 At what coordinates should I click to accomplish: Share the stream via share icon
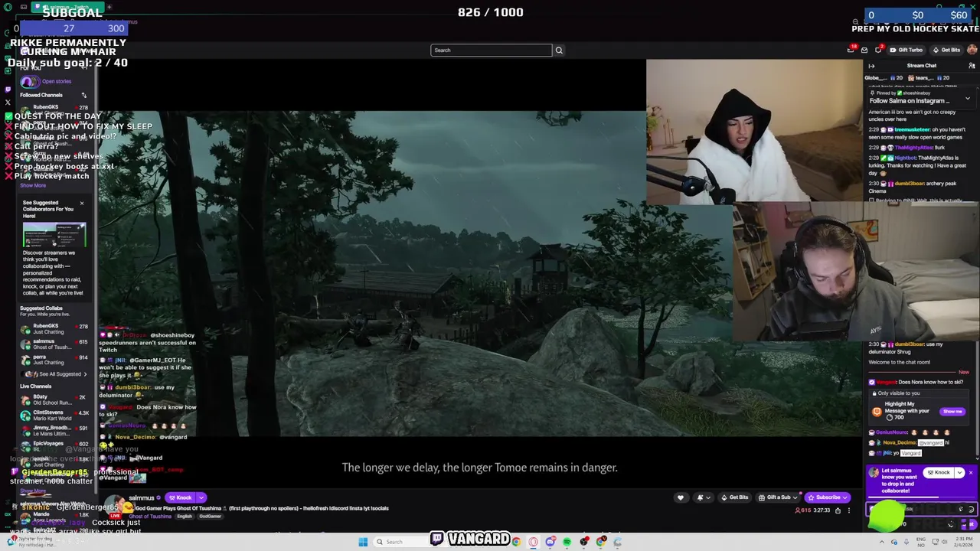point(838,510)
